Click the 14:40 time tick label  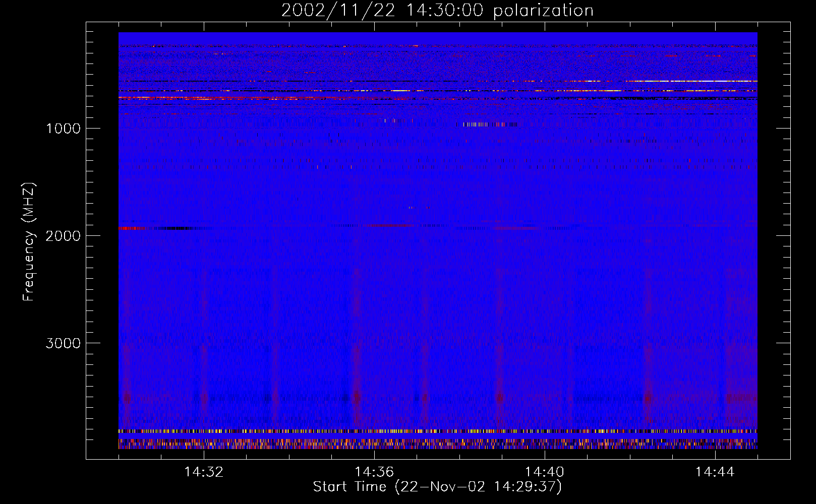click(545, 472)
